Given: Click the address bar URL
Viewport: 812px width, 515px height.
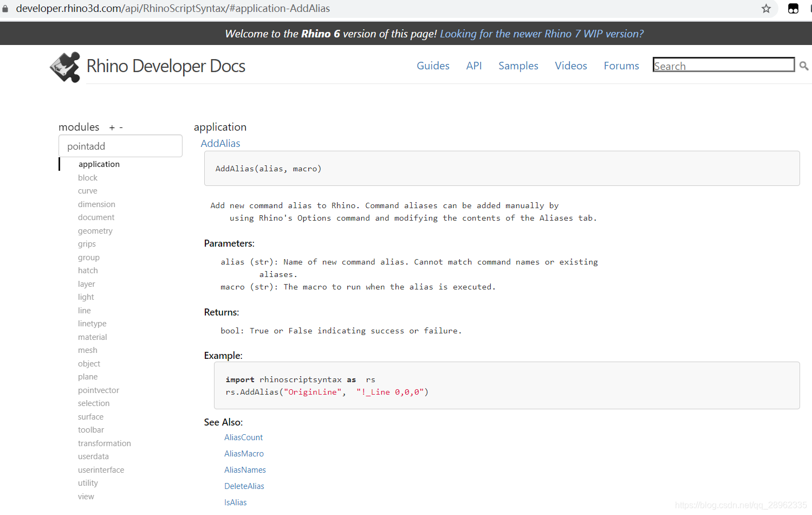Looking at the screenshot, I should tap(173, 9).
